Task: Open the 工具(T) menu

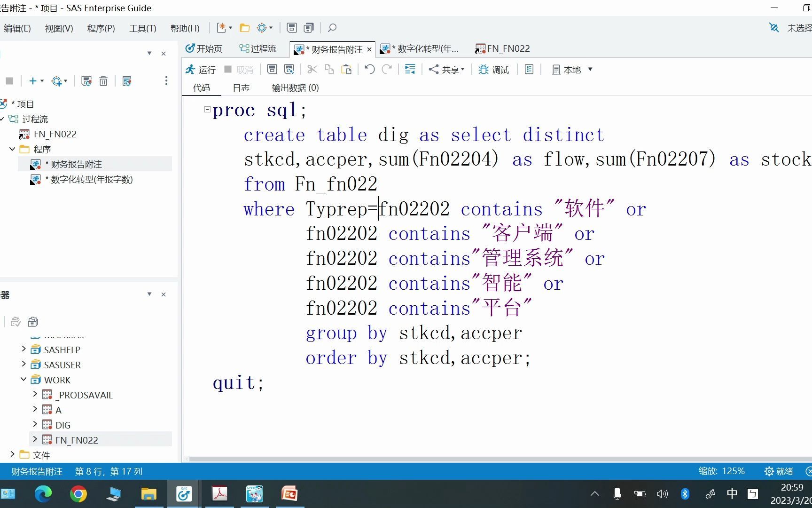Action: click(143, 28)
